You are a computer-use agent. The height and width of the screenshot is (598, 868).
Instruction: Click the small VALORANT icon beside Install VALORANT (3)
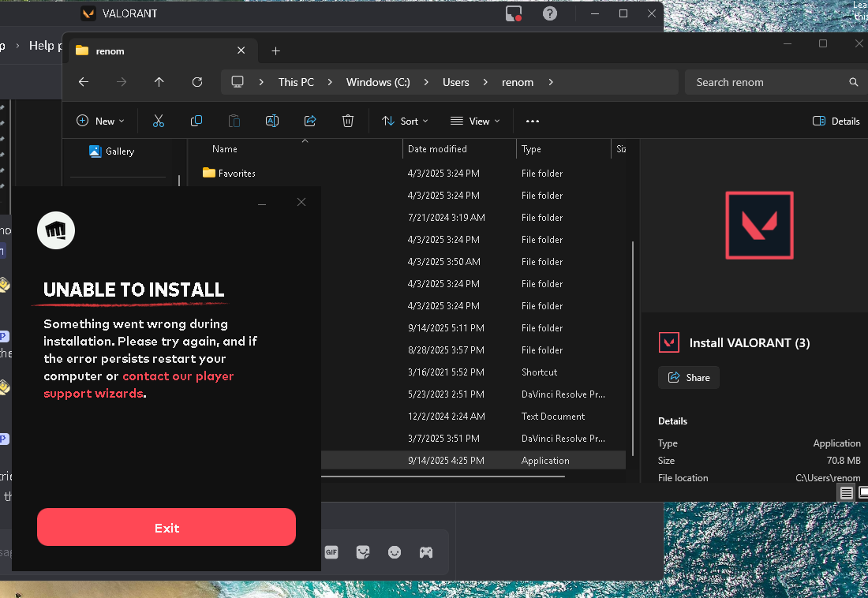pos(668,342)
